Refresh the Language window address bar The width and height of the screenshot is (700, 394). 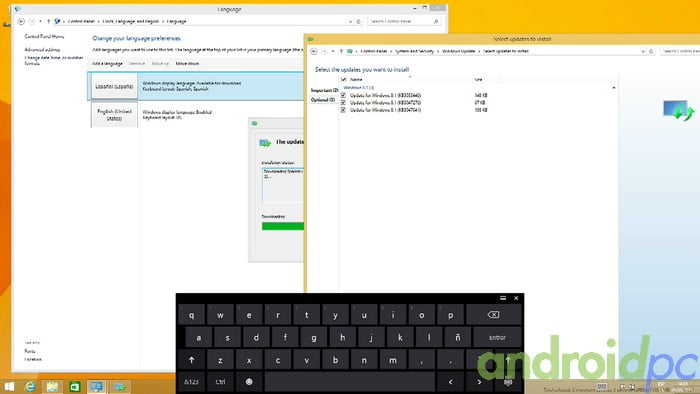tap(358, 21)
